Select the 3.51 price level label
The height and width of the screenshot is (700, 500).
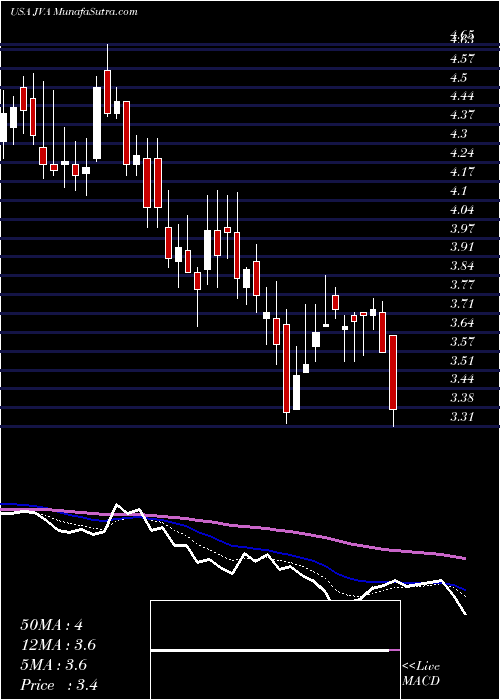(x=462, y=360)
